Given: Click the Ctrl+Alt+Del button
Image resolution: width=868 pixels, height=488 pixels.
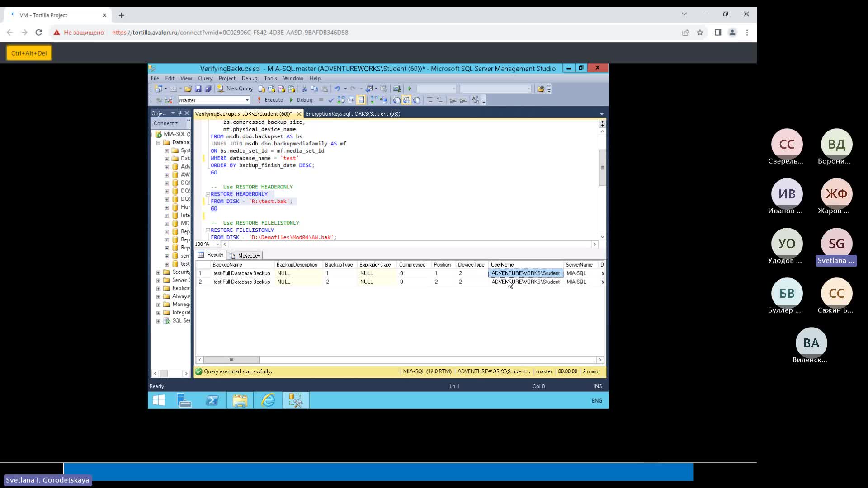Looking at the screenshot, I should (x=29, y=53).
